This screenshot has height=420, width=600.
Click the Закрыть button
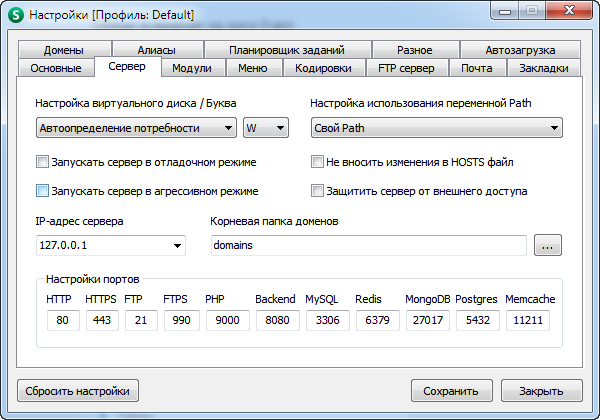[x=541, y=391]
